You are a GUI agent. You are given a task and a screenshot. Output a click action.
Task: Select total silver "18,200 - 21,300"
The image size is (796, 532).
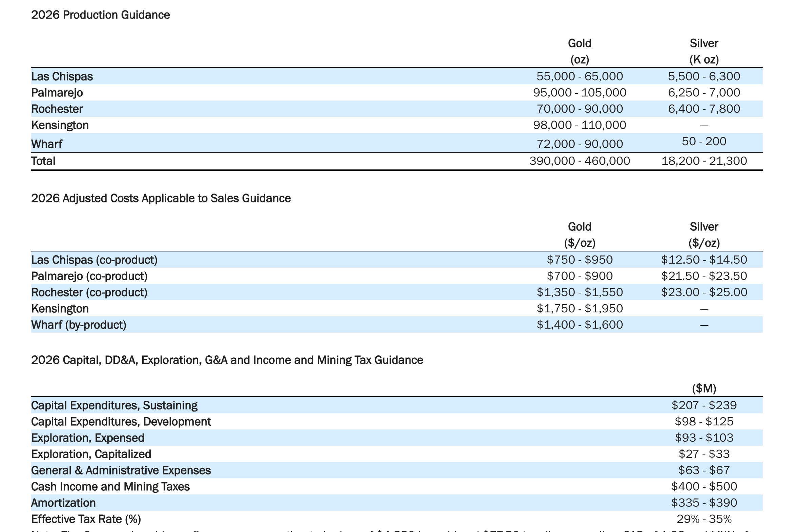point(704,161)
